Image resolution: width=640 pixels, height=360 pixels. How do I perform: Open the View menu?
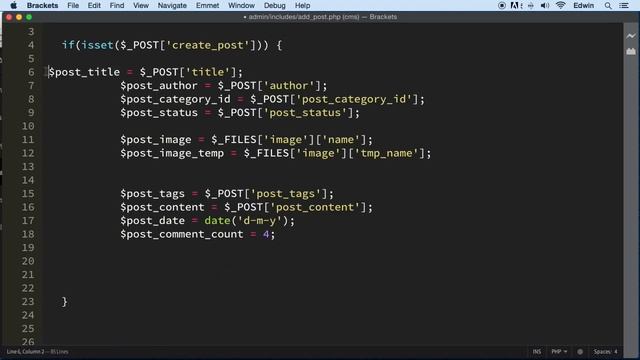pyautogui.click(x=141, y=5)
